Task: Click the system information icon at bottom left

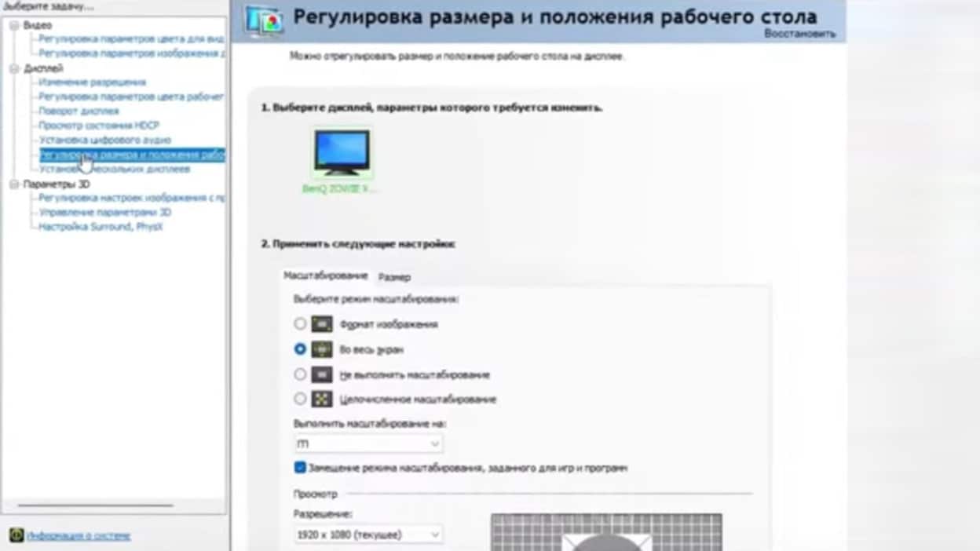Action: (16, 535)
